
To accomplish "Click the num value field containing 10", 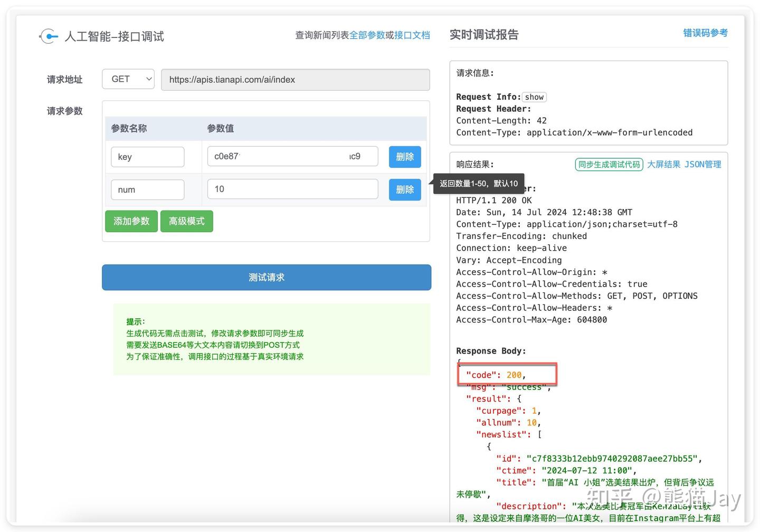I will pyautogui.click(x=293, y=189).
